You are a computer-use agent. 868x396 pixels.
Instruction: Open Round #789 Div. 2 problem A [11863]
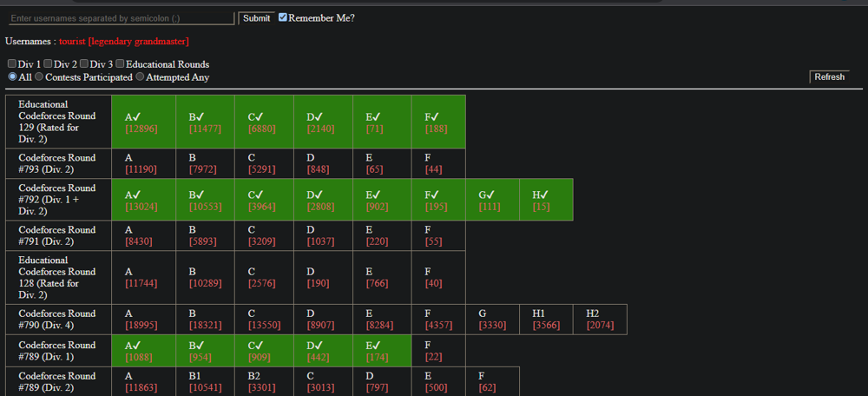143,381
